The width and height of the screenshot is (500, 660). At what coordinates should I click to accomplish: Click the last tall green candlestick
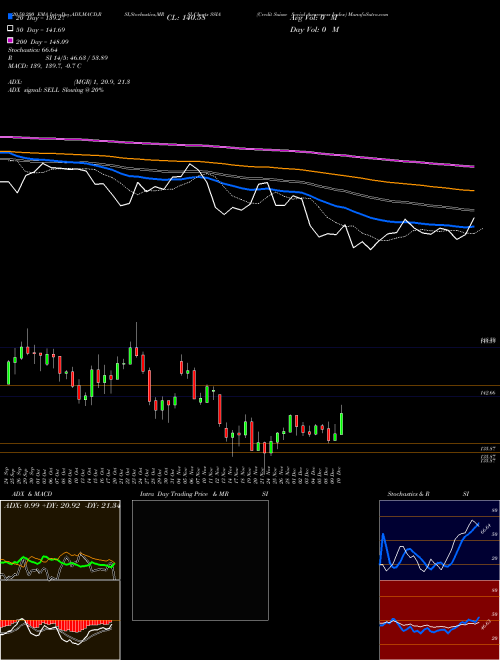pyautogui.click(x=342, y=421)
